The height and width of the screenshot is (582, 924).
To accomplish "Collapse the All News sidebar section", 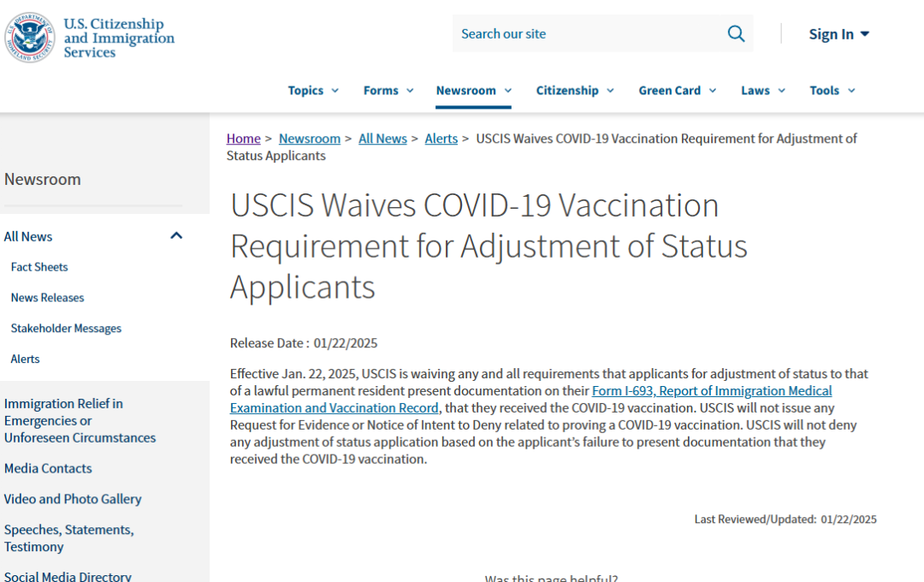I will 176,236.
